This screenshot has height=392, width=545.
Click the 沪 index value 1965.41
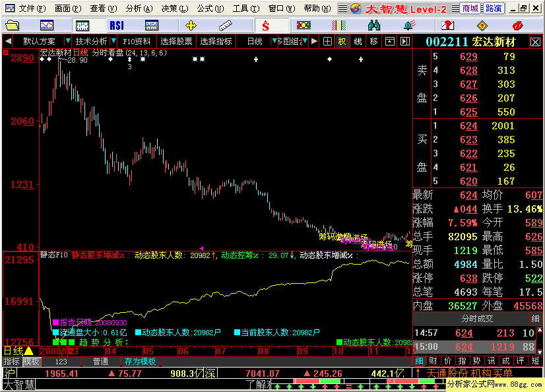pos(61,374)
